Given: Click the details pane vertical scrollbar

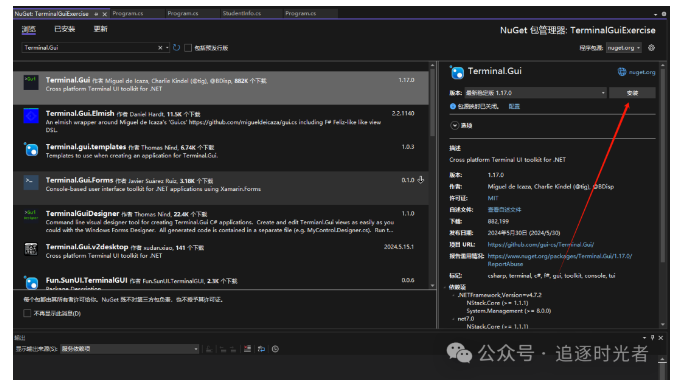Looking at the screenshot, I should [x=662, y=165].
